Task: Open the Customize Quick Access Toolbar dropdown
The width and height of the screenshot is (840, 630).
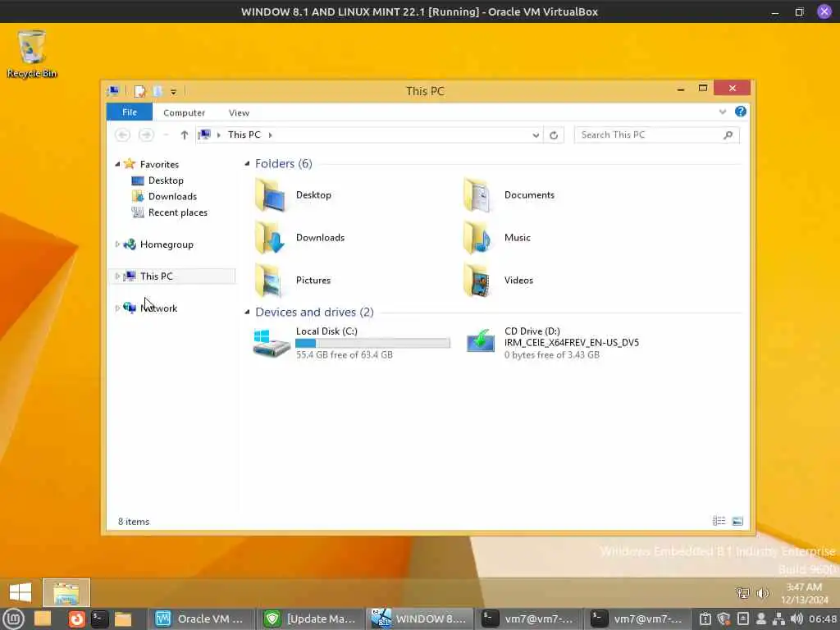Action: pyautogui.click(x=174, y=92)
